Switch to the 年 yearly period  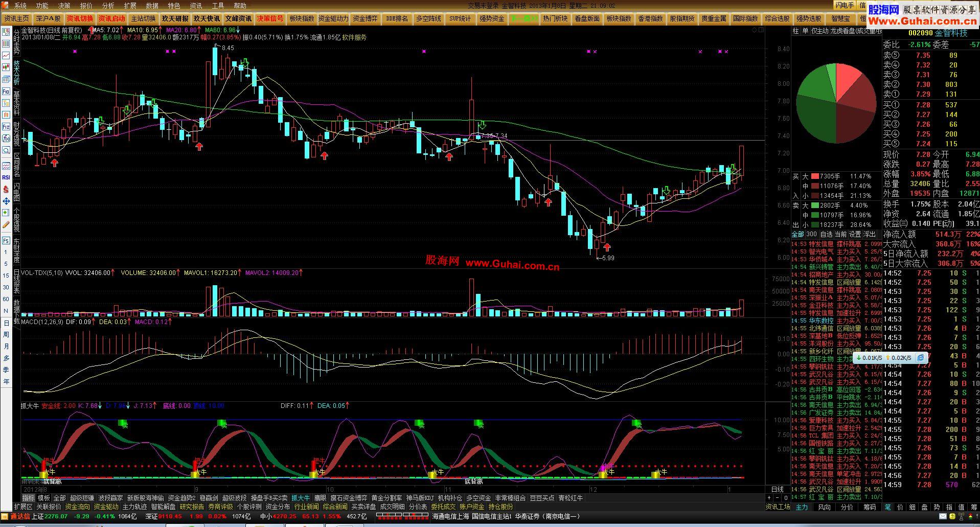point(6,381)
